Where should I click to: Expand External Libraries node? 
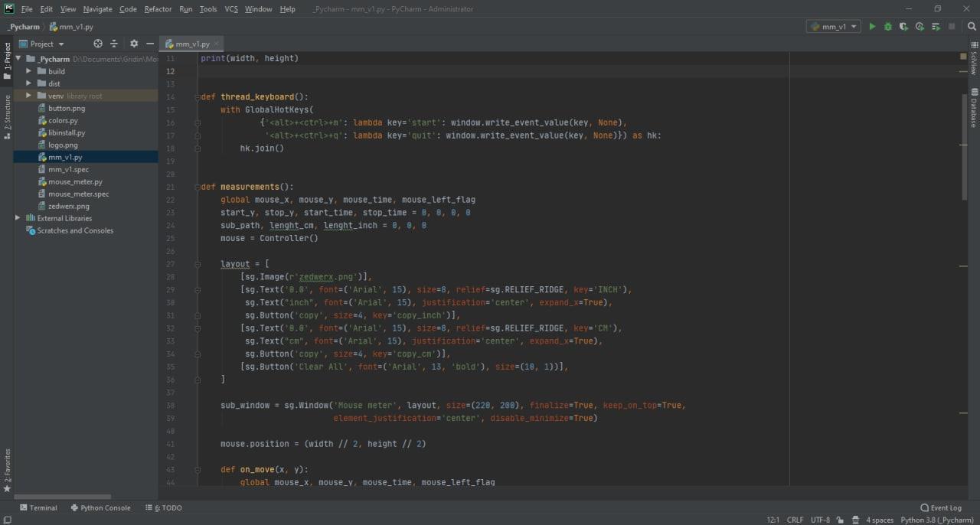point(18,218)
